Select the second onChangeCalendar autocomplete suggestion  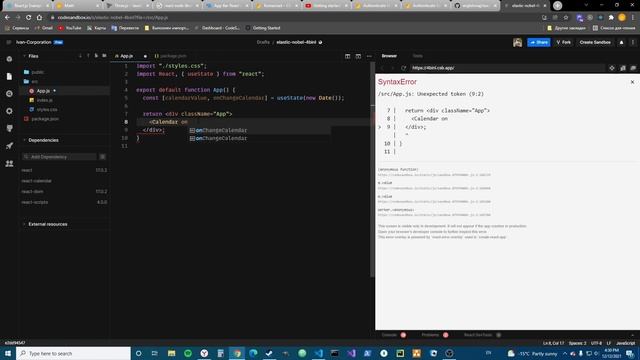(x=260, y=138)
